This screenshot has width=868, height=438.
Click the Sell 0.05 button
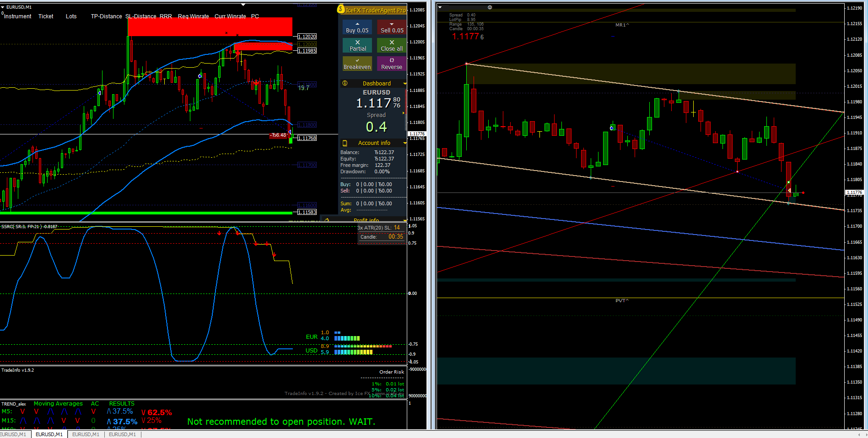392,27
